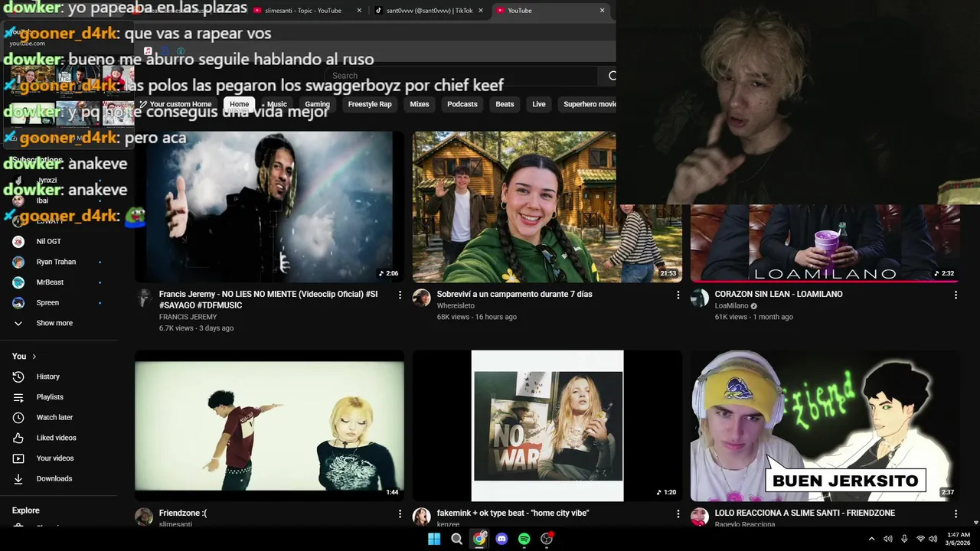Play the BUEN JERKSITO reaction thumbnail
The image size is (980, 551).
point(825,425)
